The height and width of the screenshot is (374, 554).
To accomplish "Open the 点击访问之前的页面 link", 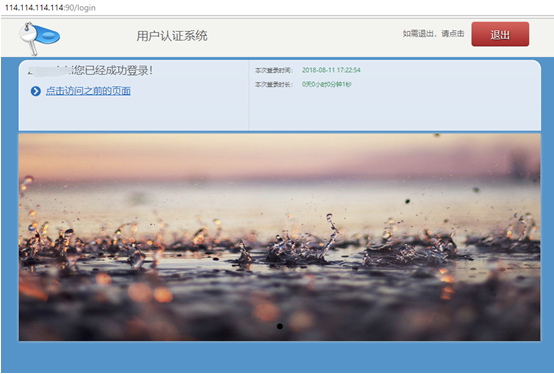I will 88,91.
